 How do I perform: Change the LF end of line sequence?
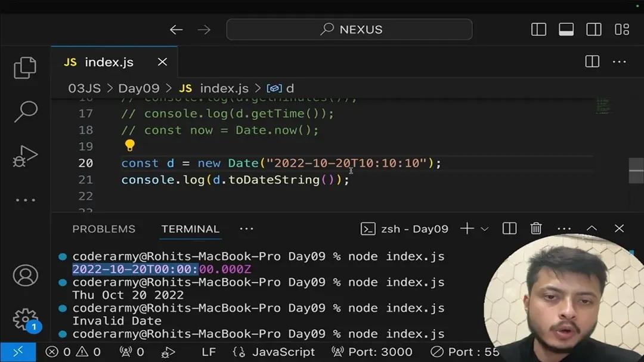(x=209, y=352)
